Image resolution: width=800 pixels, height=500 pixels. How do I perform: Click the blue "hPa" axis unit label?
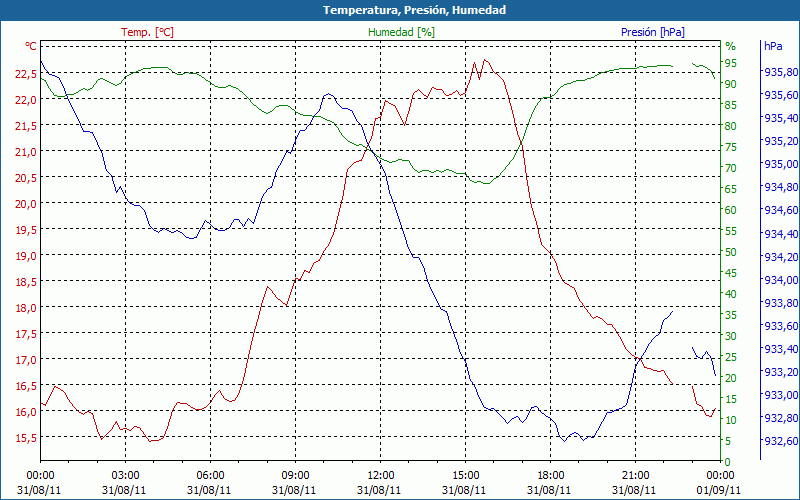(x=773, y=46)
